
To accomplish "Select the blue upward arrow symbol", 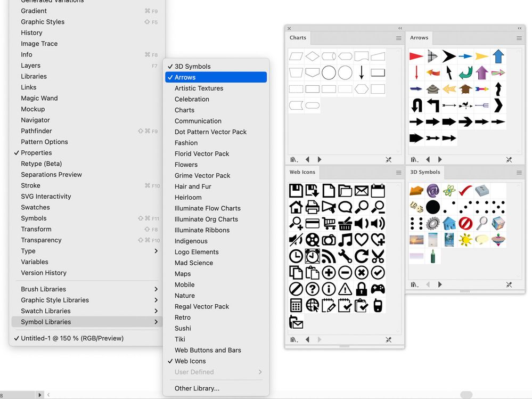I will (498, 55).
